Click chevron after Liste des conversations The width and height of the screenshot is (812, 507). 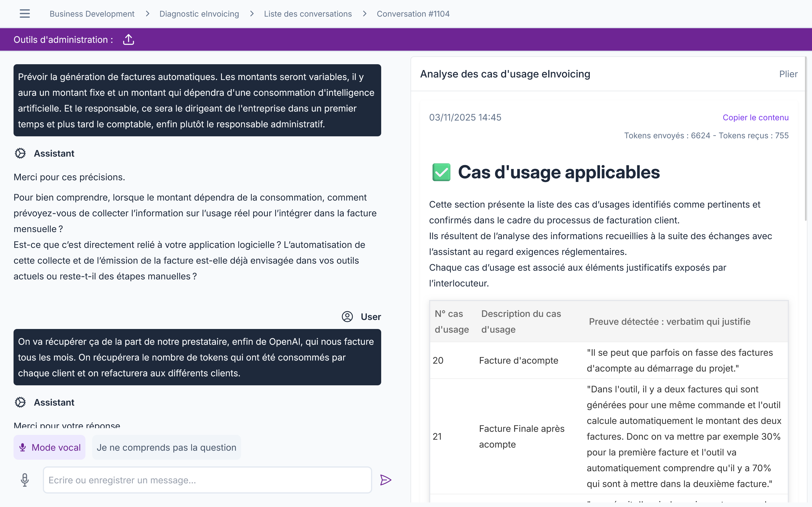click(365, 14)
